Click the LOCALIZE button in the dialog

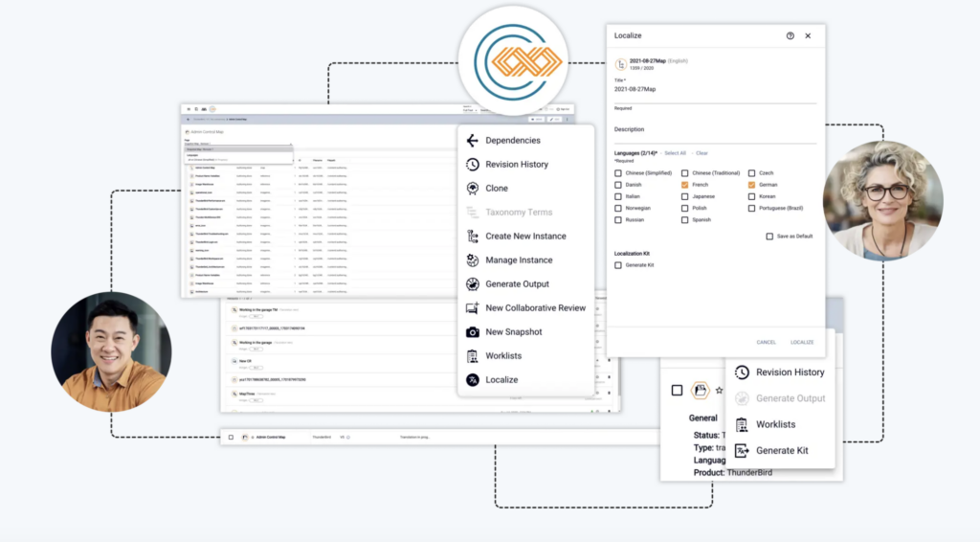[x=802, y=343]
